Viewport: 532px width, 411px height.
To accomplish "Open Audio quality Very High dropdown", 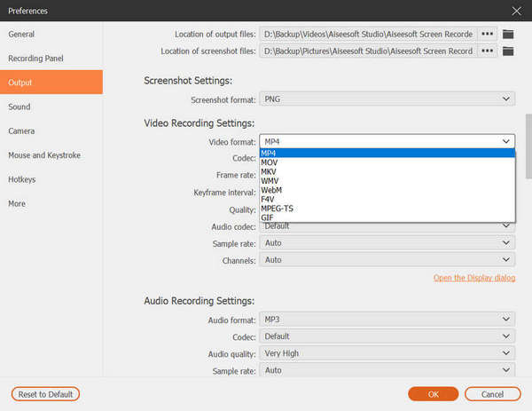I will coord(387,353).
